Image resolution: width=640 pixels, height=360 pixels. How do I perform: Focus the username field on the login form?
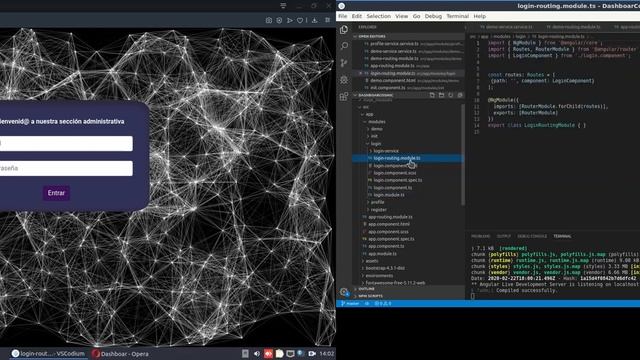tap(65, 144)
